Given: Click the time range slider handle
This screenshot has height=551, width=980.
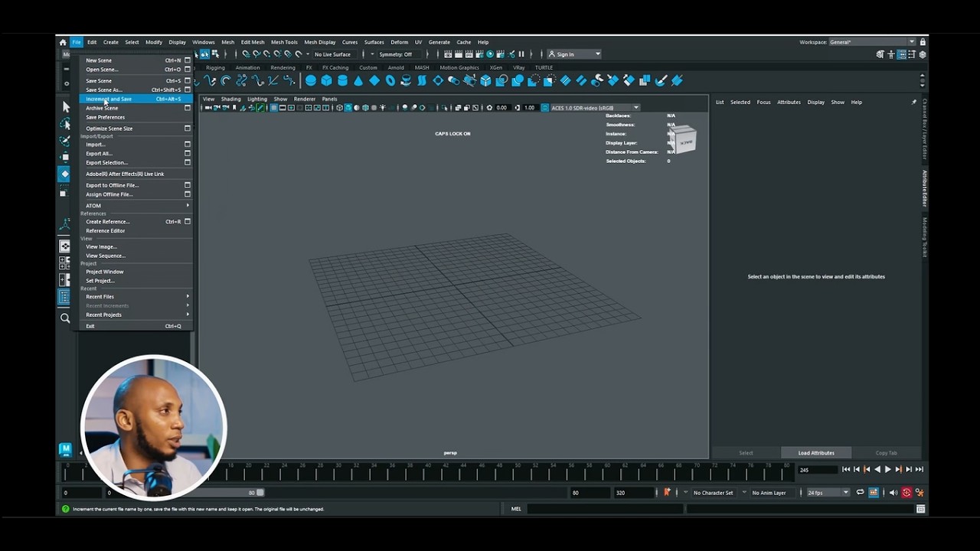Looking at the screenshot, I should tap(260, 493).
